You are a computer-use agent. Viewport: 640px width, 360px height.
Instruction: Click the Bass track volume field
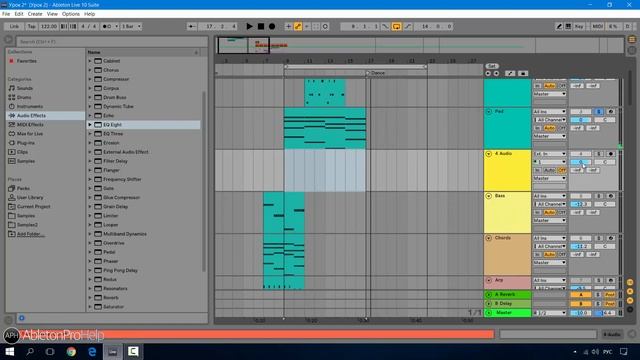580,204
